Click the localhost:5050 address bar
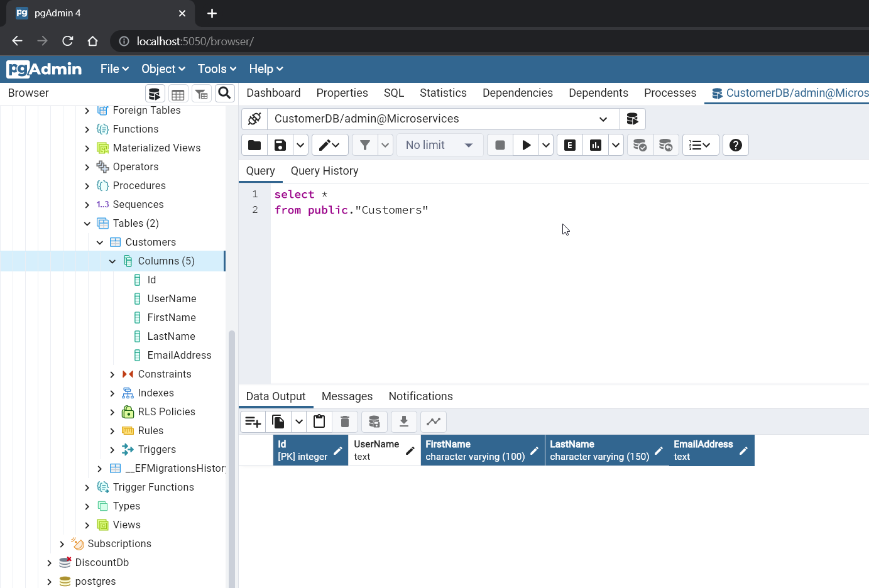Image resolution: width=869 pixels, height=588 pixels. [x=490, y=41]
